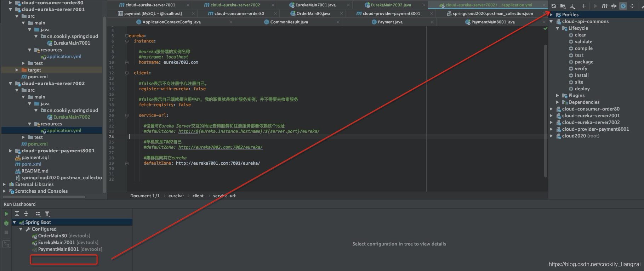
Task: Expand External Libraries in project tree
Action: point(4,184)
